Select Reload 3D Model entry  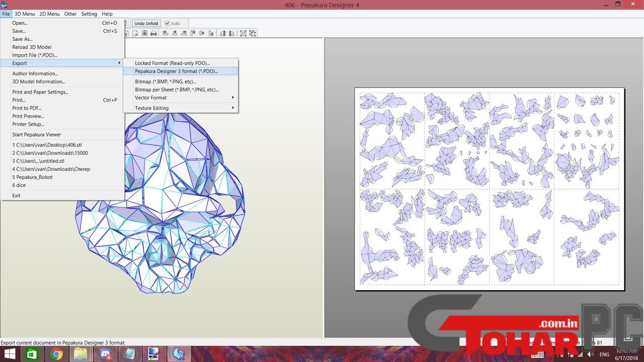(x=62, y=47)
